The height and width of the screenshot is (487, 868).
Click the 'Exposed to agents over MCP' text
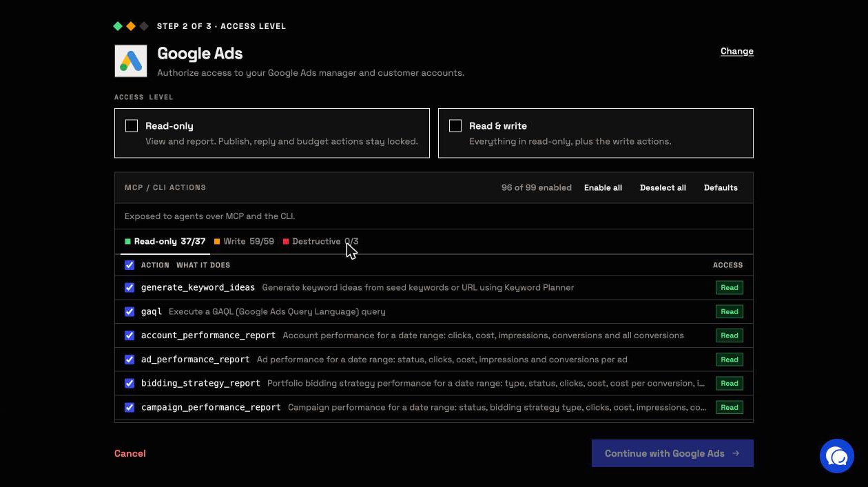pos(209,216)
